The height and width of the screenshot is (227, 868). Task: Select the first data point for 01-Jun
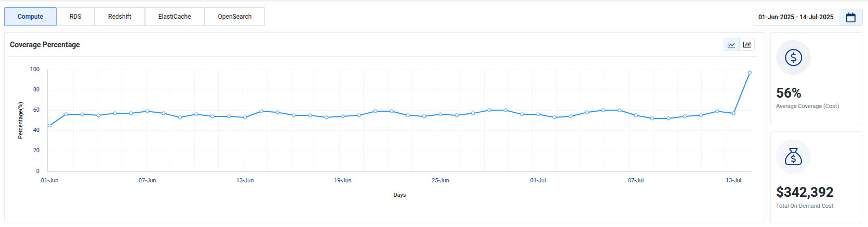coord(50,126)
